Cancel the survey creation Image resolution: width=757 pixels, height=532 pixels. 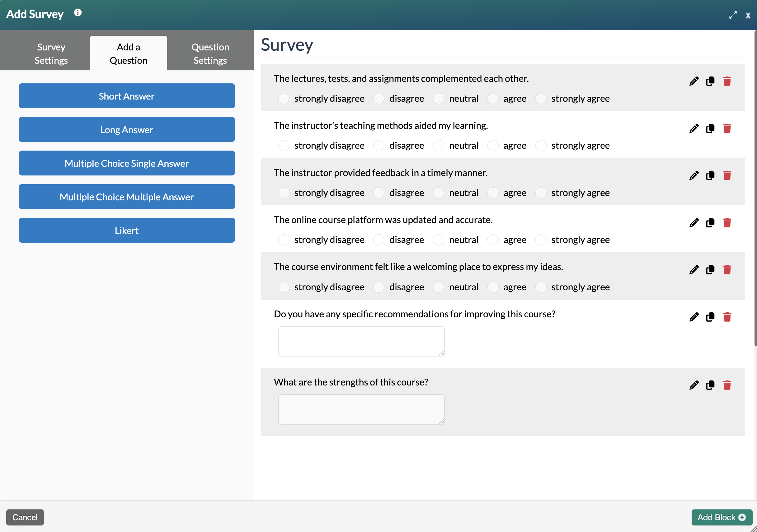pyautogui.click(x=25, y=517)
